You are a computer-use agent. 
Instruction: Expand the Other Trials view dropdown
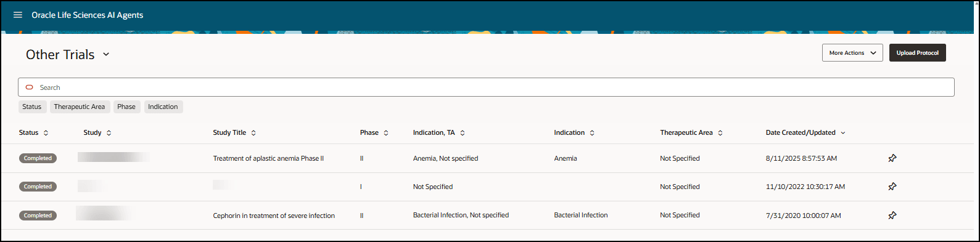point(106,54)
